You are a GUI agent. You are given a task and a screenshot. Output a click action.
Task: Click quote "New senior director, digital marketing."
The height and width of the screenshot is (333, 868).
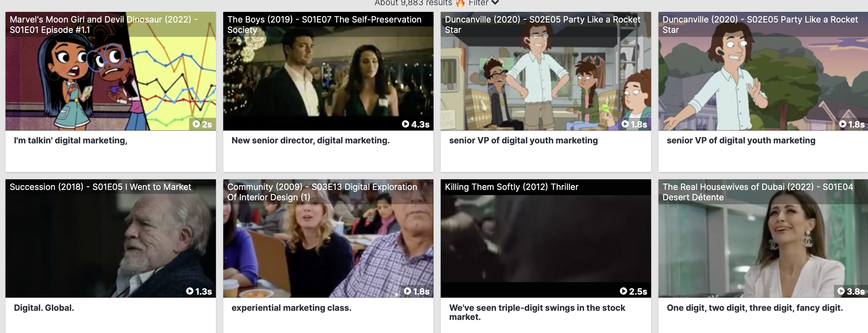(x=310, y=141)
